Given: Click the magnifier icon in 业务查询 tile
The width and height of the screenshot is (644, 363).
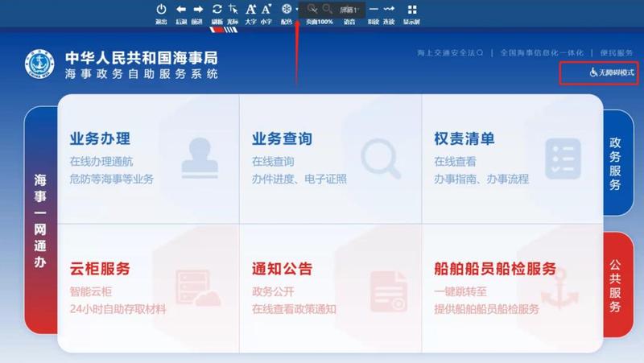Looking at the screenshot, I should [380, 159].
